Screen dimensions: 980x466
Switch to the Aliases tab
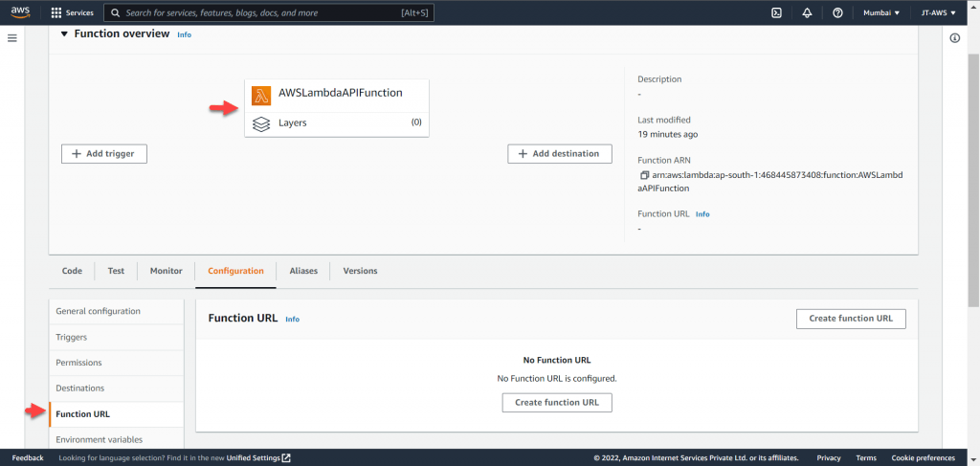tap(303, 271)
